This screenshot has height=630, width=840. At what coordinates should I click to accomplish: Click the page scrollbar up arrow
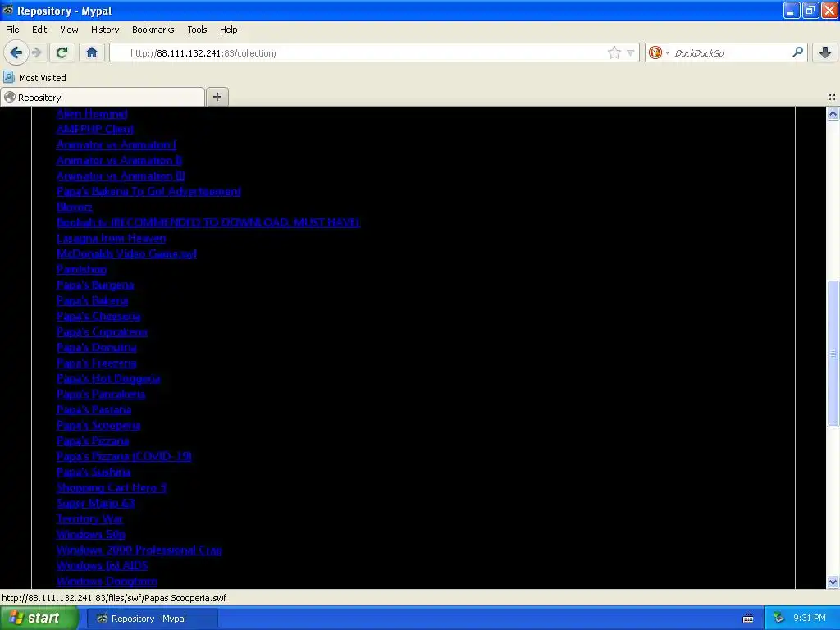pyautogui.click(x=833, y=113)
